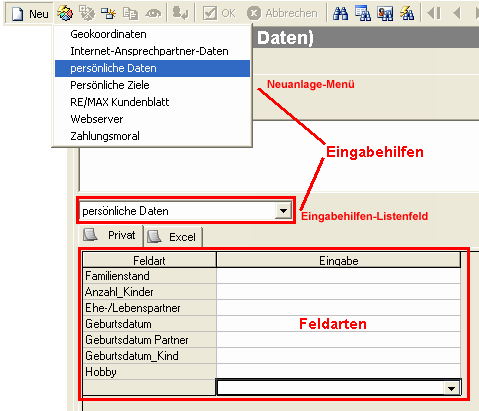Click the person search binoculars icon
The width and height of the screenshot is (479, 411).
(x=385, y=13)
